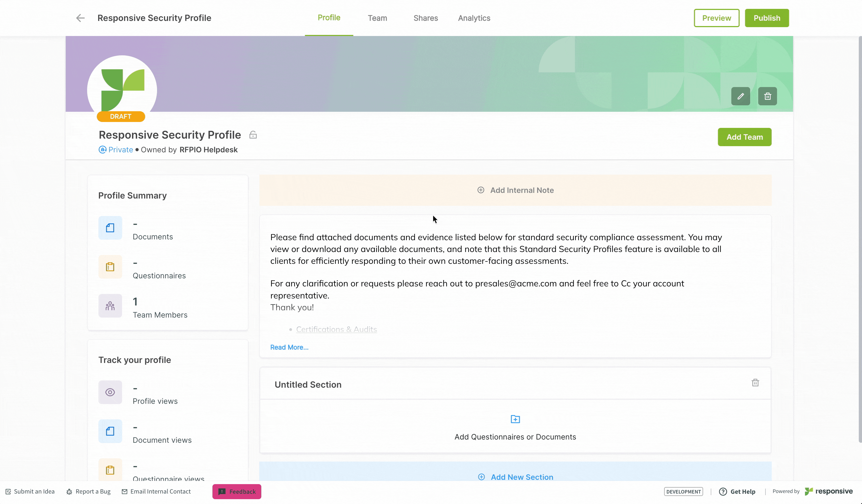Open the Responsive logo profile picture
Image resolution: width=862 pixels, height=504 pixels.
pos(122,90)
